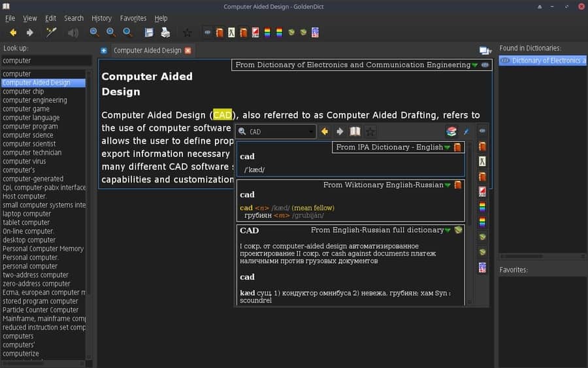
Task: Toggle the scan popup wand icon
Action: pos(51,33)
